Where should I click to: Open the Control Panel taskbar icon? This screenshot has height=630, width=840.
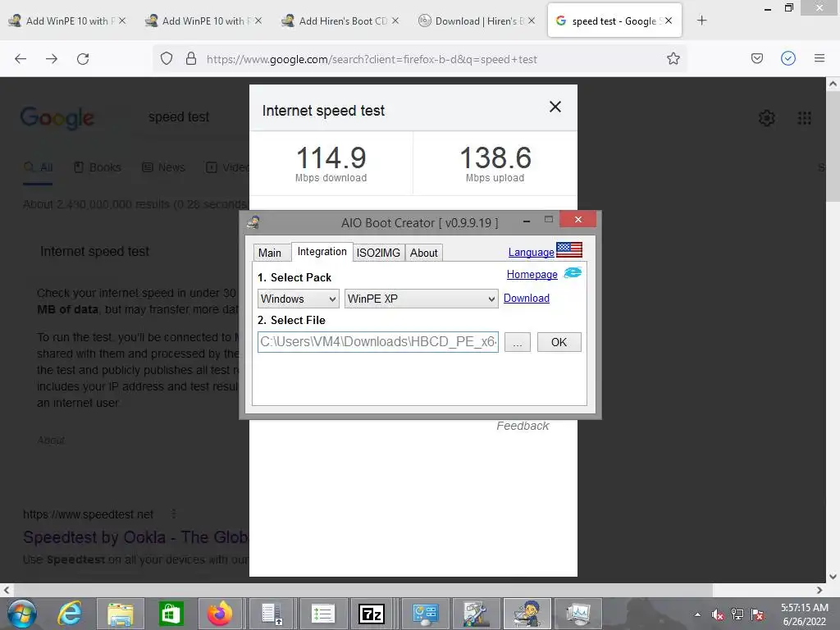click(x=426, y=614)
